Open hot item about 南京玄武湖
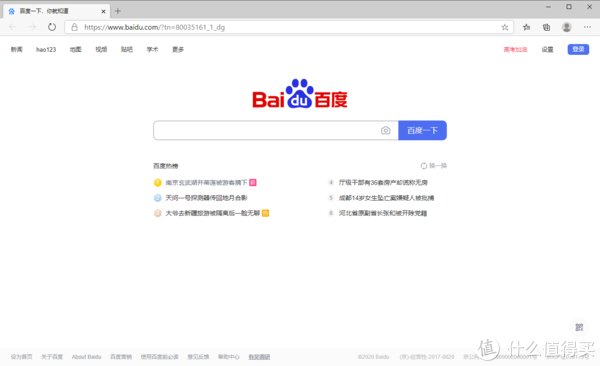 coord(206,183)
